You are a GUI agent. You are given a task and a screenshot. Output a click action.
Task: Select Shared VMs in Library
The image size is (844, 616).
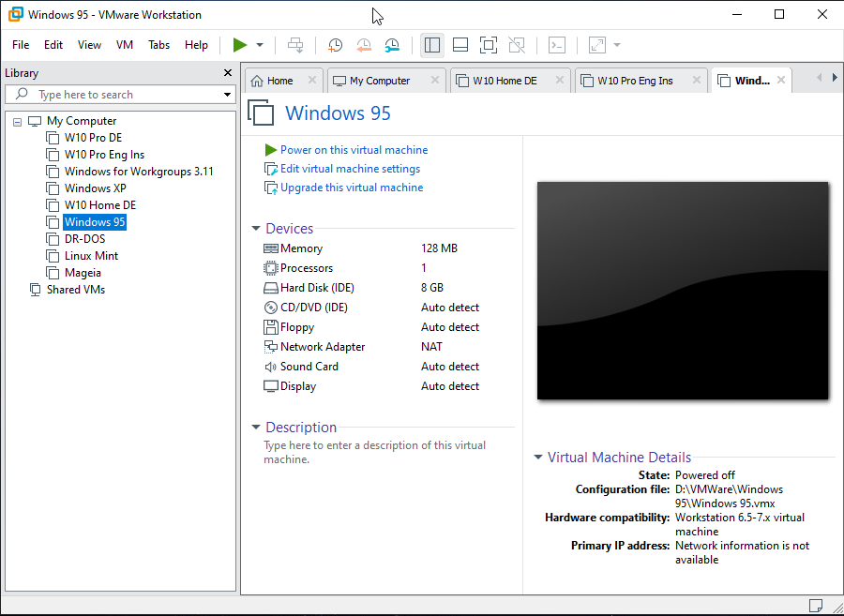(75, 290)
